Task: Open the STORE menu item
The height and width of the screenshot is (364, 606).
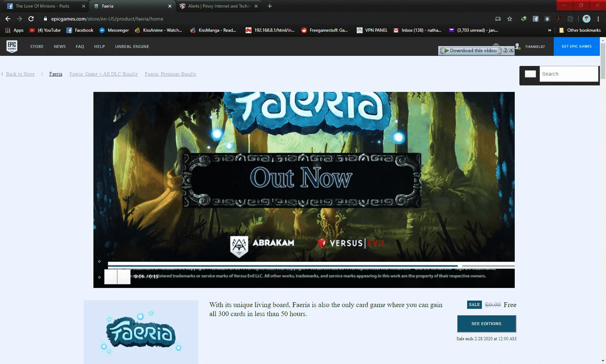Action: (x=37, y=46)
